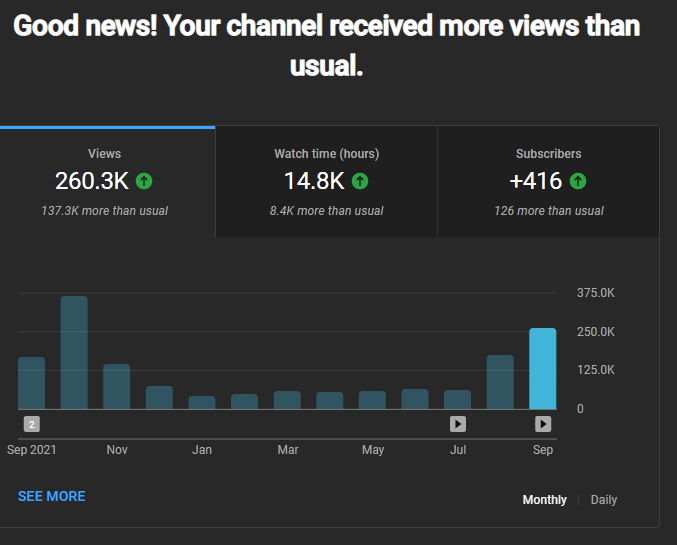Open the SEE MORE link
677x545 pixels.
(51, 496)
